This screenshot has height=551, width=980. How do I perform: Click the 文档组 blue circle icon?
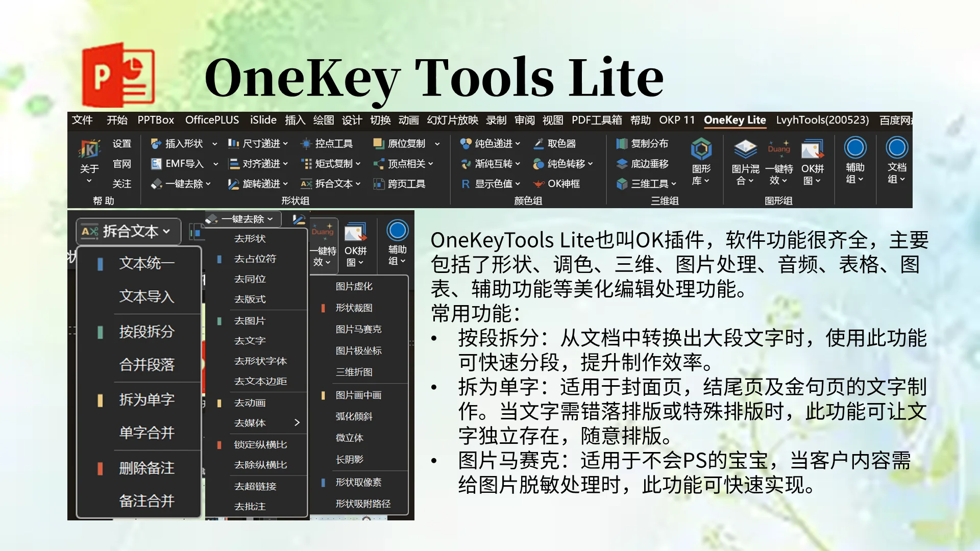click(896, 148)
